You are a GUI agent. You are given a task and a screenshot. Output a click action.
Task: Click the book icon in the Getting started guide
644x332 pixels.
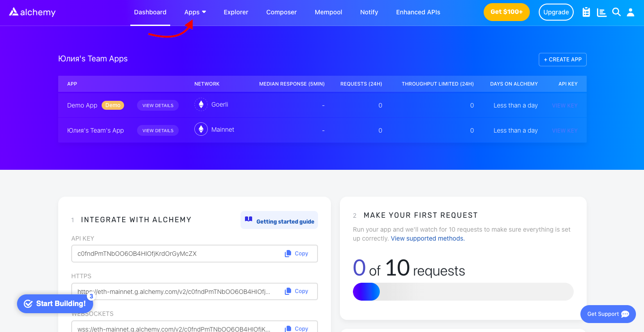click(x=249, y=220)
